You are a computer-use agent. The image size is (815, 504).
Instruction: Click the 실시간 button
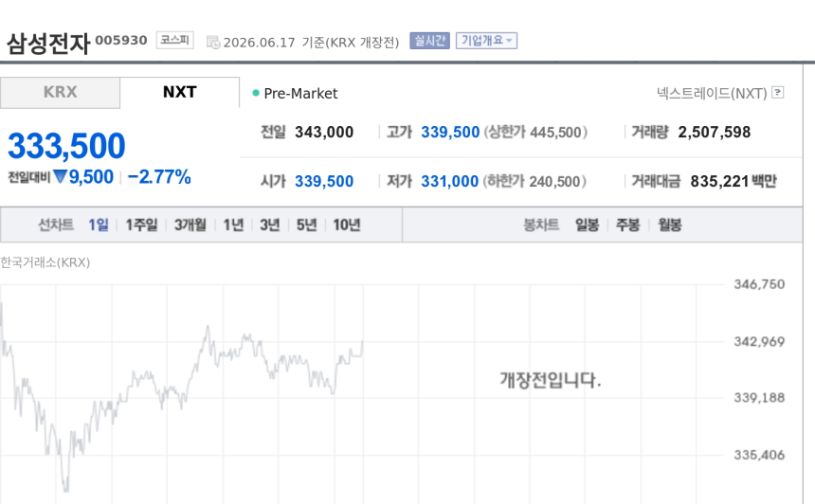pyautogui.click(x=429, y=41)
